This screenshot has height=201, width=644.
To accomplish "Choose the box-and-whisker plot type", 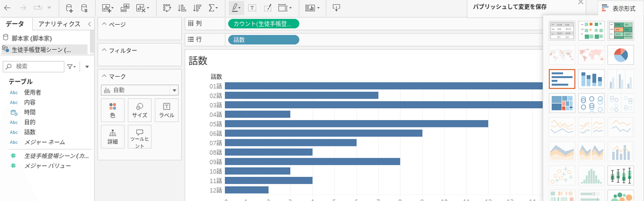I will coord(621,175).
